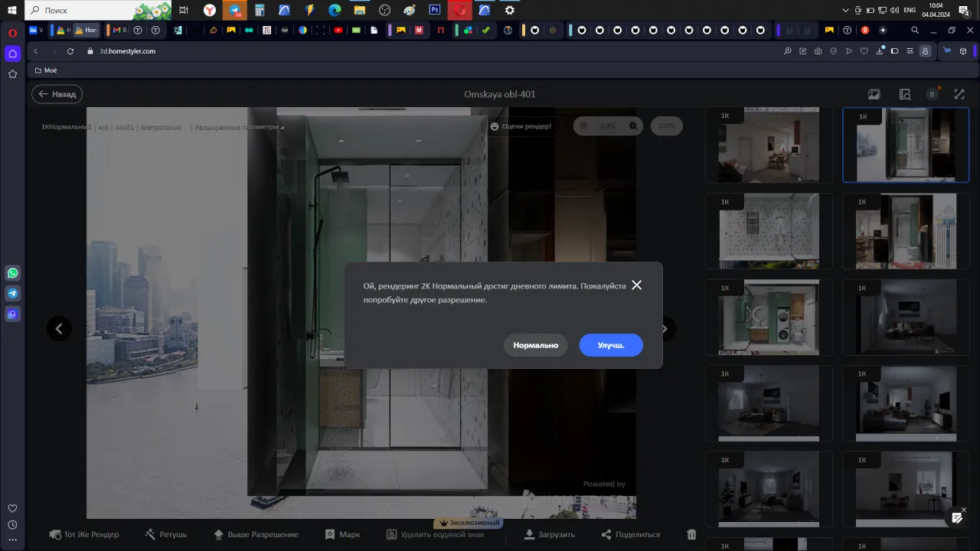This screenshot has height=551, width=980.
Task: Open WhatsApp in the Opera sidebar
Action: [x=12, y=273]
